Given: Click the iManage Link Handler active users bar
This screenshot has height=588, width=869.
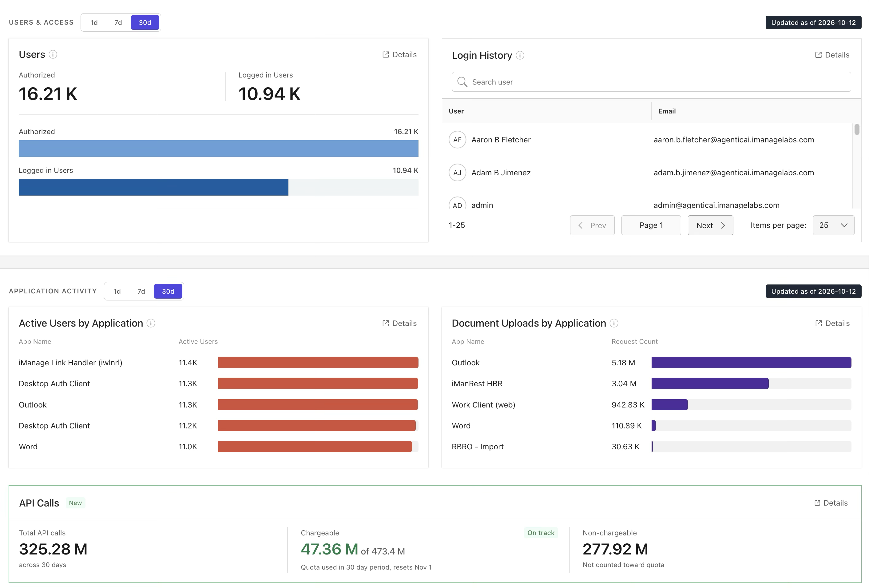Looking at the screenshot, I should pyautogui.click(x=318, y=363).
